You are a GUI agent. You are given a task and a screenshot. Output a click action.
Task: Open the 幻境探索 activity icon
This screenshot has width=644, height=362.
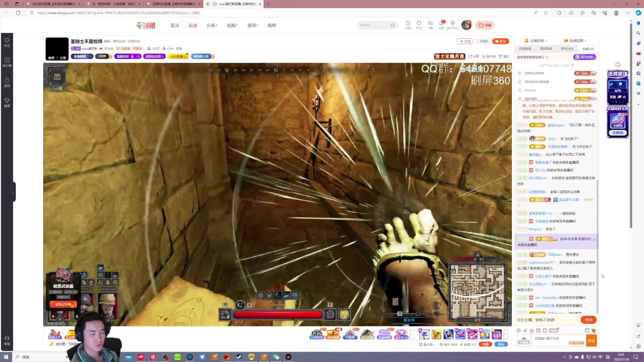317,334
